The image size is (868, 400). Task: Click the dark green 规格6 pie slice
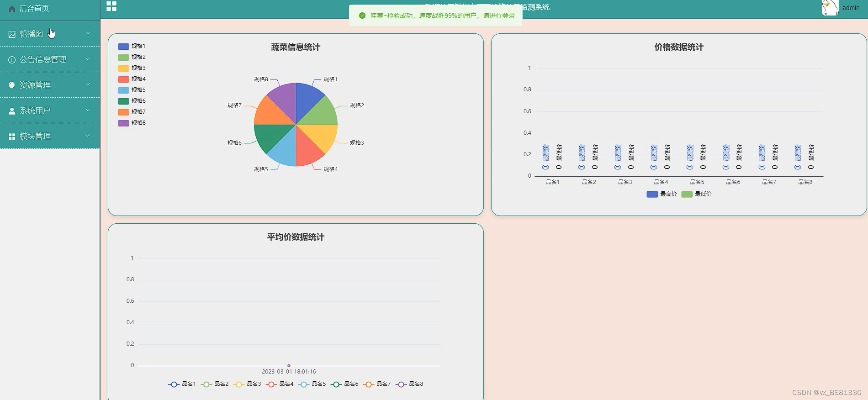[270, 136]
